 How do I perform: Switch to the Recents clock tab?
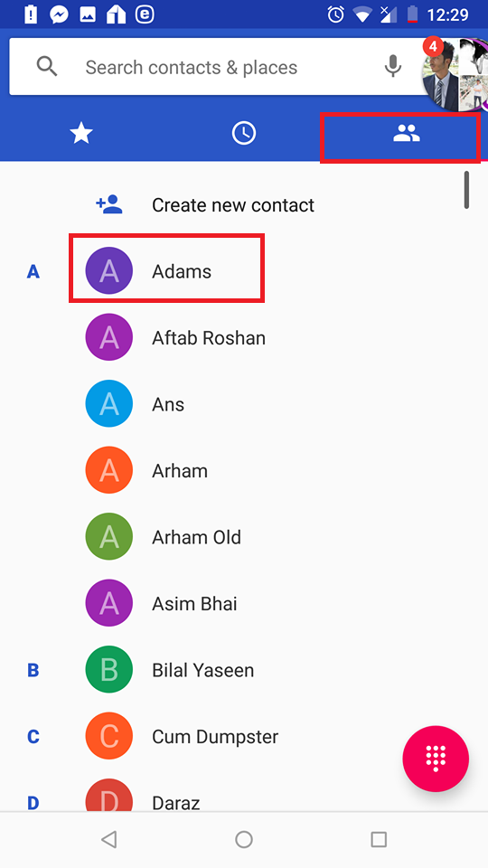pyautogui.click(x=244, y=134)
